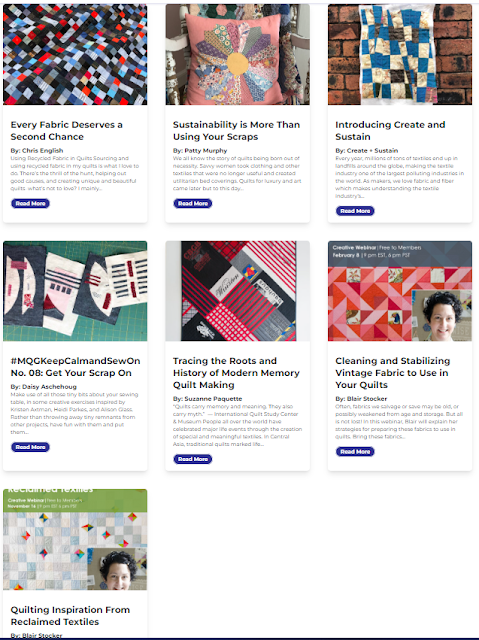This screenshot has height=640, width=479.
Task: Open '#MQGKeepCalmandSewOn No. 08' article title
Action: point(75,367)
